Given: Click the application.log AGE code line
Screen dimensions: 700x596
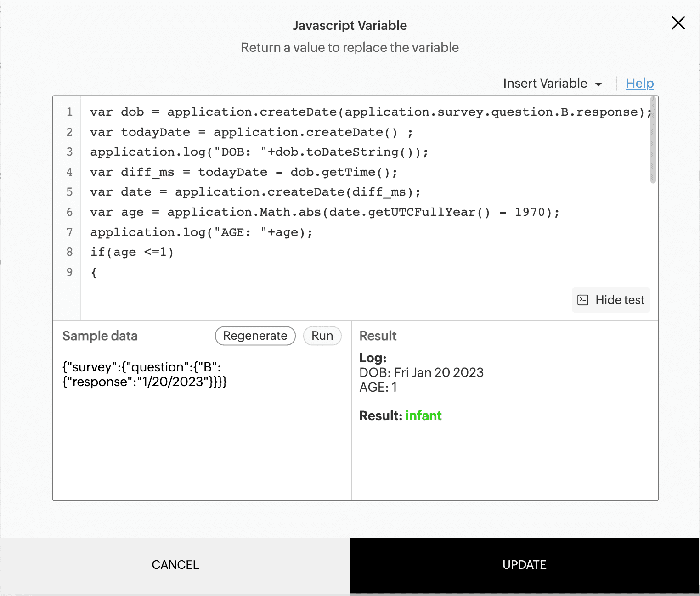Looking at the screenshot, I should pos(201,232).
